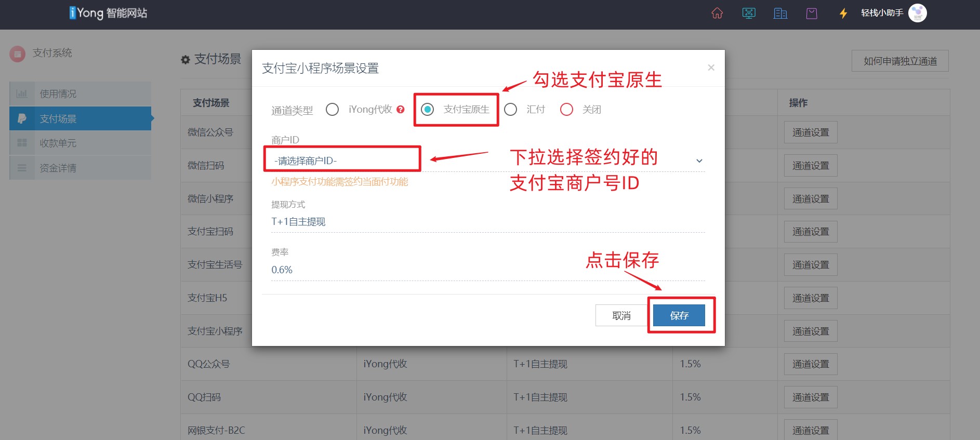
Task: Click the 提现方式 T+1自主提现 field
Action: point(488,222)
